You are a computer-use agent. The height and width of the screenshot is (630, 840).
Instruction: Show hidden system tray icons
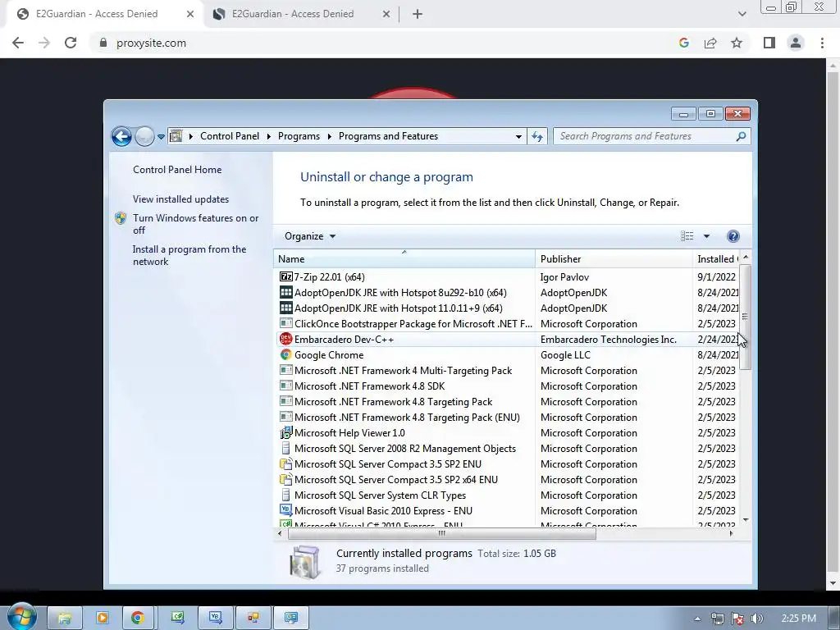[x=697, y=619]
